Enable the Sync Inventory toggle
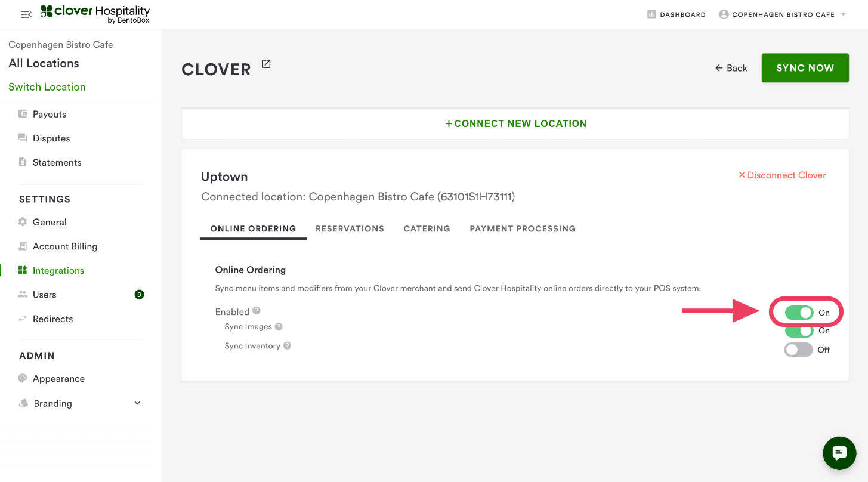Viewport: 868px width, 482px height. coord(798,350)
